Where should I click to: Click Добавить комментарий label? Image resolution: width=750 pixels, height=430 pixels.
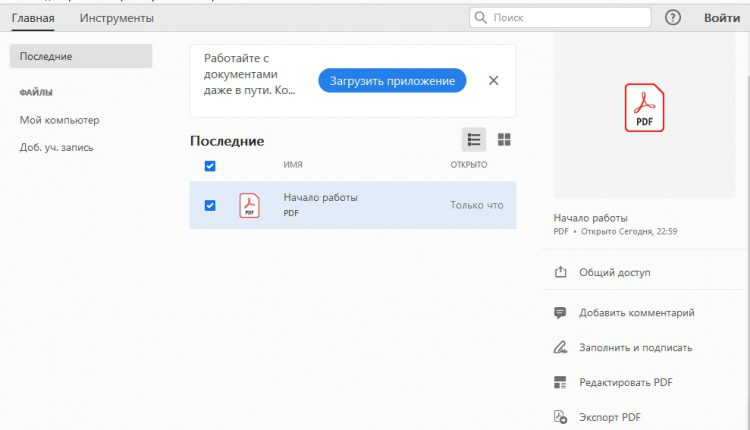pos(637,313)
